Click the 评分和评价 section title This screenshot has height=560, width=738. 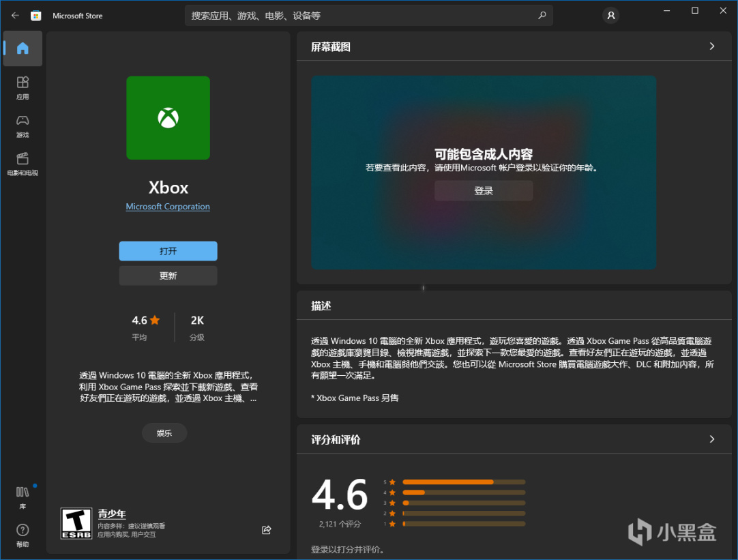pos(336,439)
